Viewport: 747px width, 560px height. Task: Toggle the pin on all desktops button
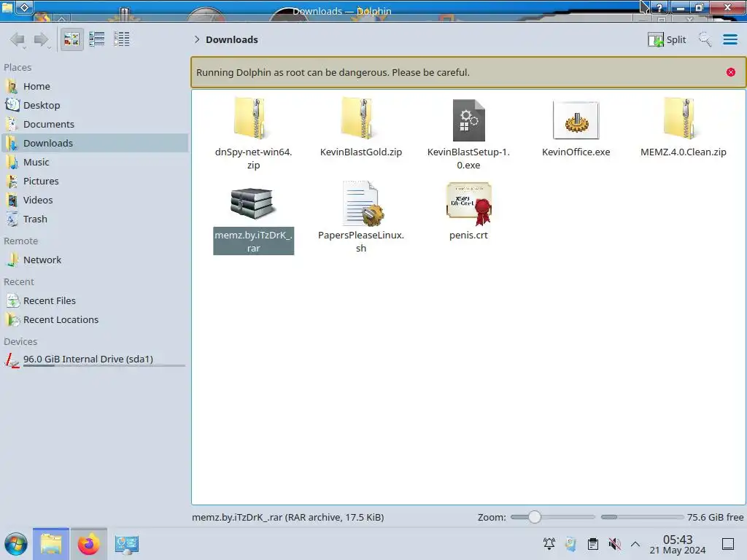pos(24,7)
